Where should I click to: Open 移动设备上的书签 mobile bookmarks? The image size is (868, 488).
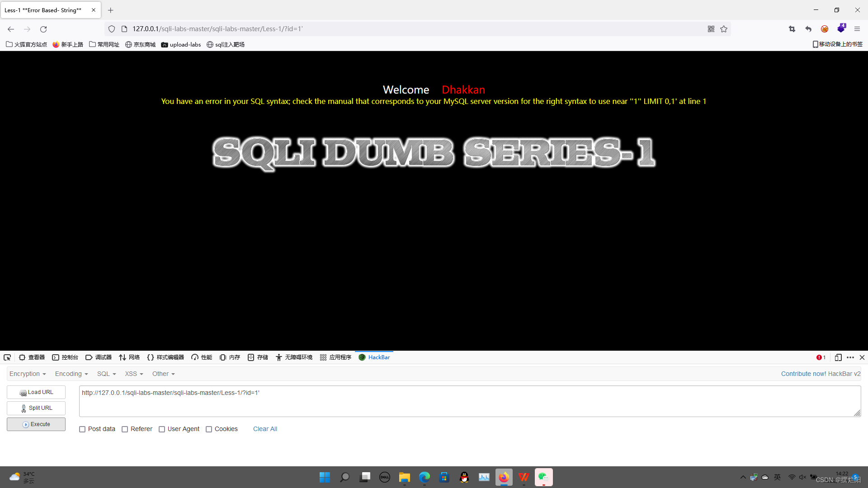pyautogui.click(x=838, y=44)
